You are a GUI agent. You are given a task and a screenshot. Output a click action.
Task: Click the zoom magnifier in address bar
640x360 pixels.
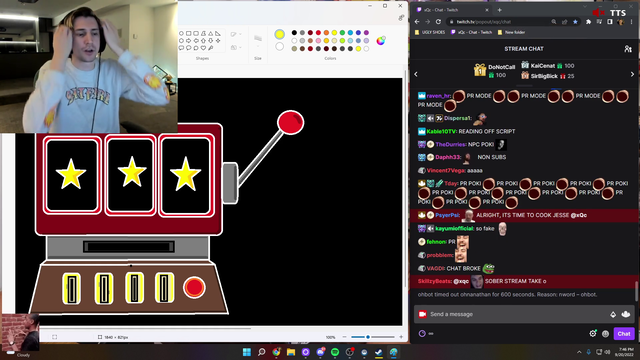(x=554, y=22)
